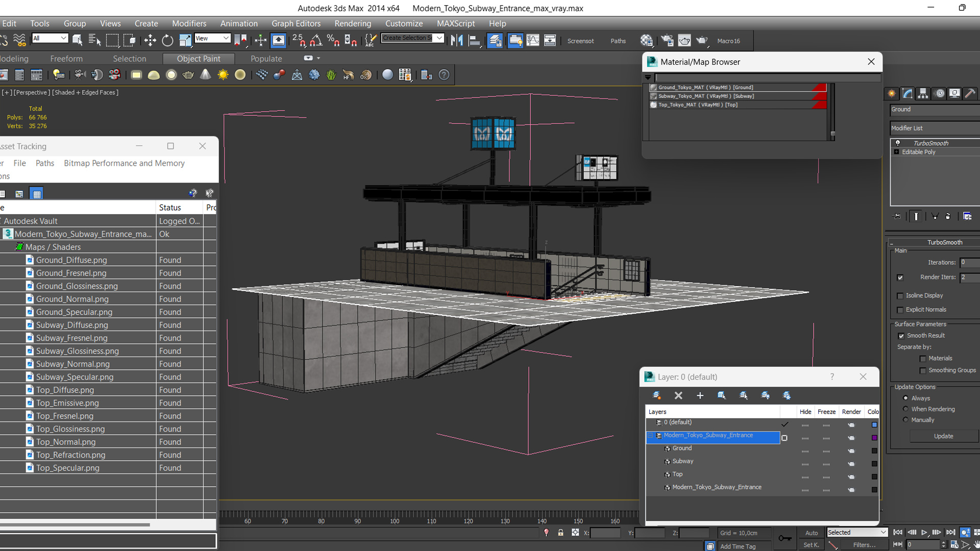Open the Mirror tool
The height and width of the screenshot is (551, 980).
pyautogui.click(x=457, y=40)
